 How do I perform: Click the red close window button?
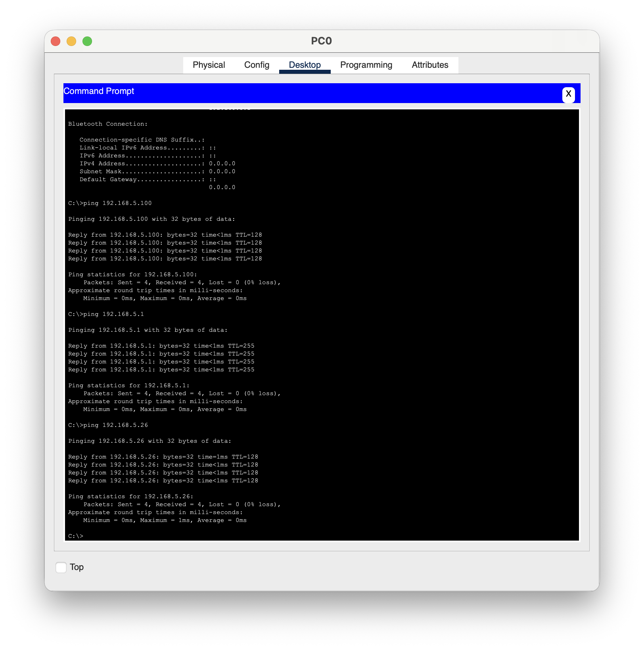click(56, 41)
